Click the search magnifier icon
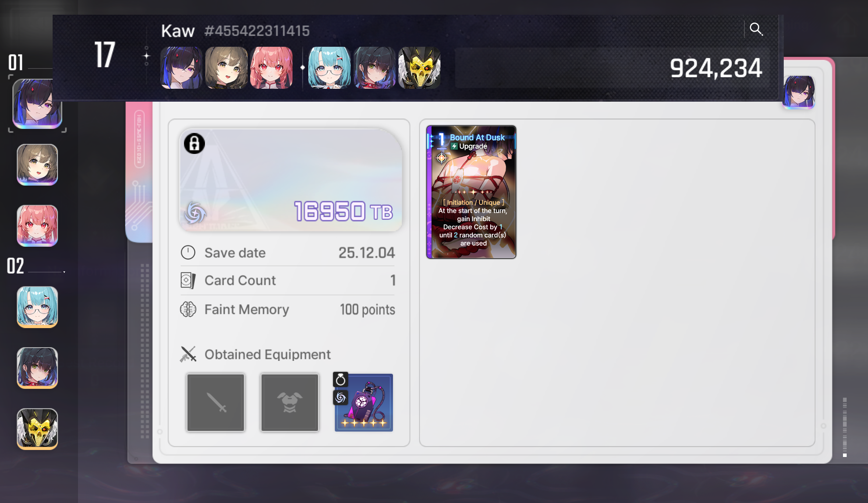This screenshot has height=503, width=868. click(756, 29)
